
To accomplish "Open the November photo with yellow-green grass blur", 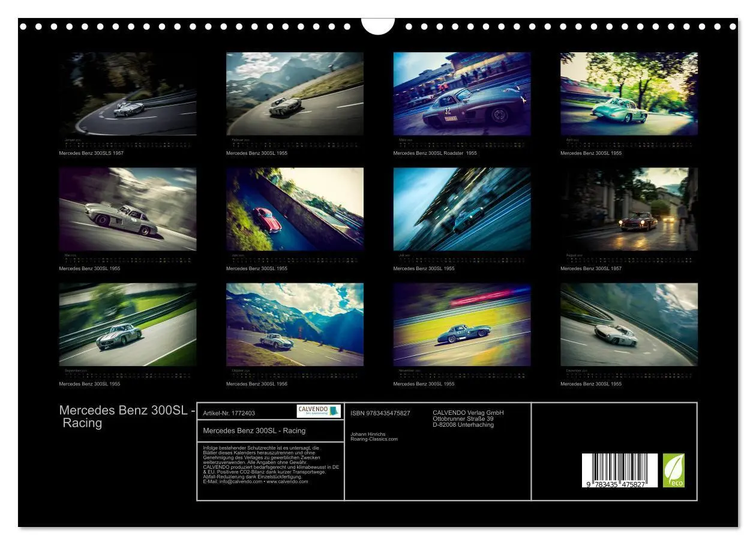I will 462,325.
